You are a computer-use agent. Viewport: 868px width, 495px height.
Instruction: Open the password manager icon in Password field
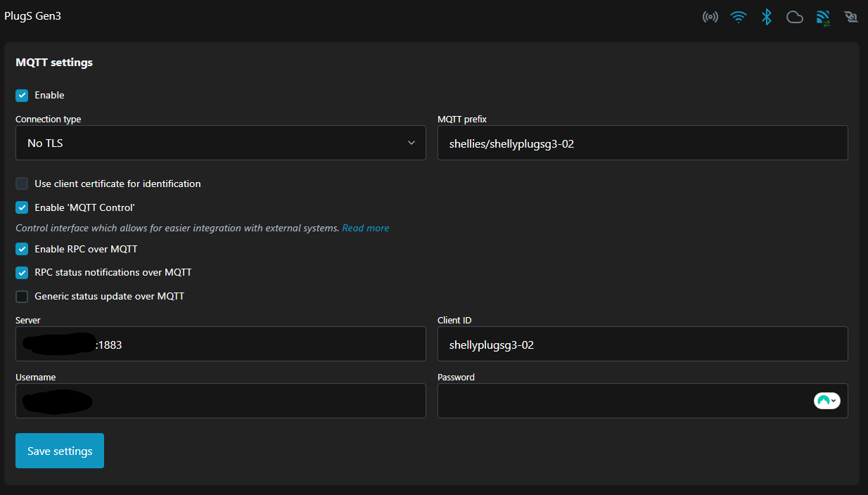pyautogui.click(x=826, y=401)
